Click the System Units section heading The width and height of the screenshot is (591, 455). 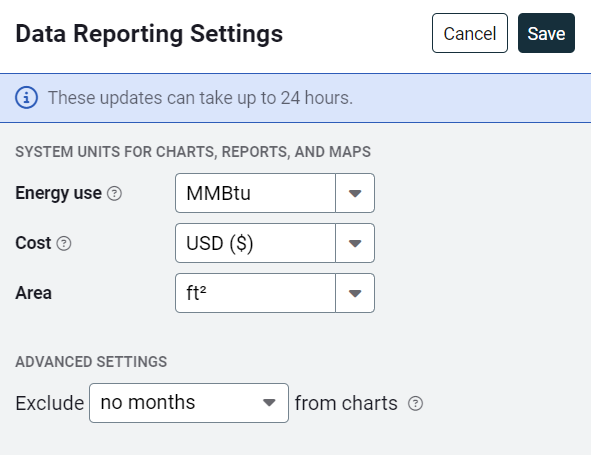[193, 152]
